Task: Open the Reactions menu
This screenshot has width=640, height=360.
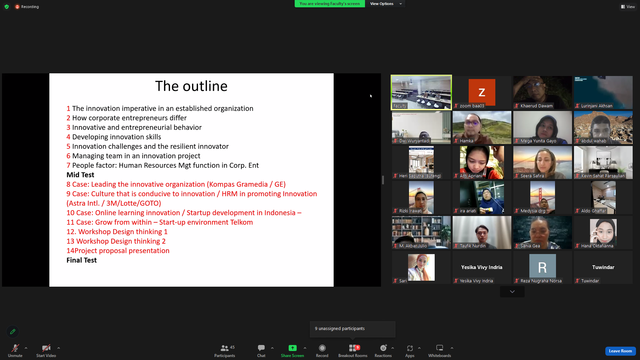Action: coord(383,350)
